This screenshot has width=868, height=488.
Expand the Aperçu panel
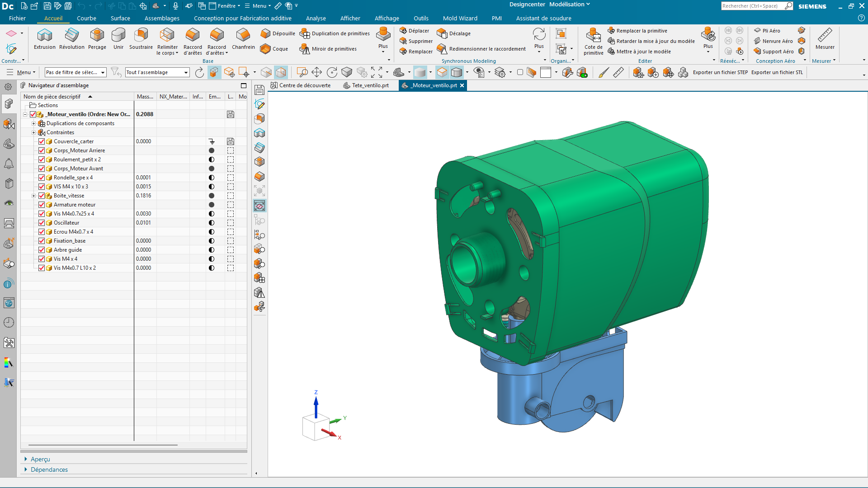coord(40,459)
